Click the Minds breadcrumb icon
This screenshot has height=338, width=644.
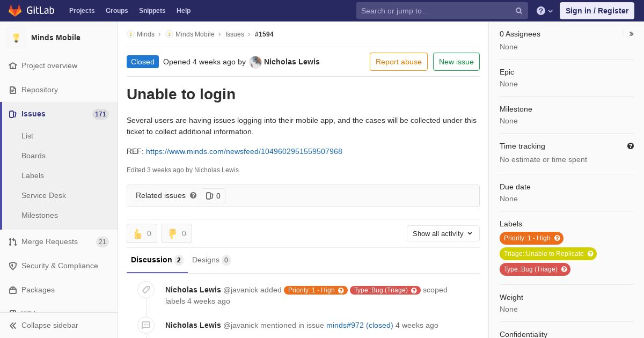130,34
